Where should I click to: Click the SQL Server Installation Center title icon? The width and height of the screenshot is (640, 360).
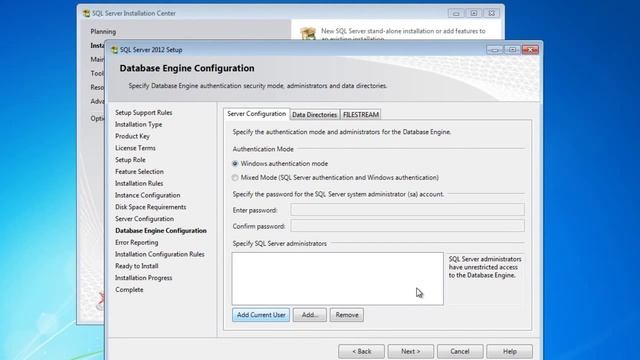tap(87, 13)
